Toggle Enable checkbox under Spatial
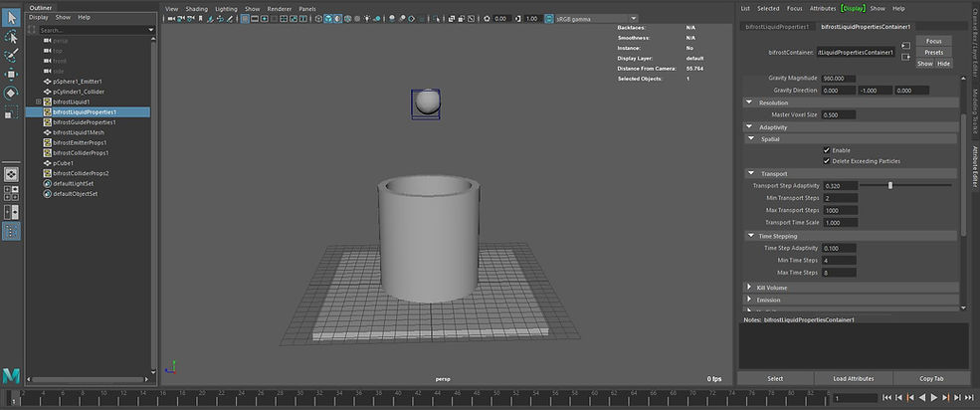 pyautogui.click(x=826, y=150)
